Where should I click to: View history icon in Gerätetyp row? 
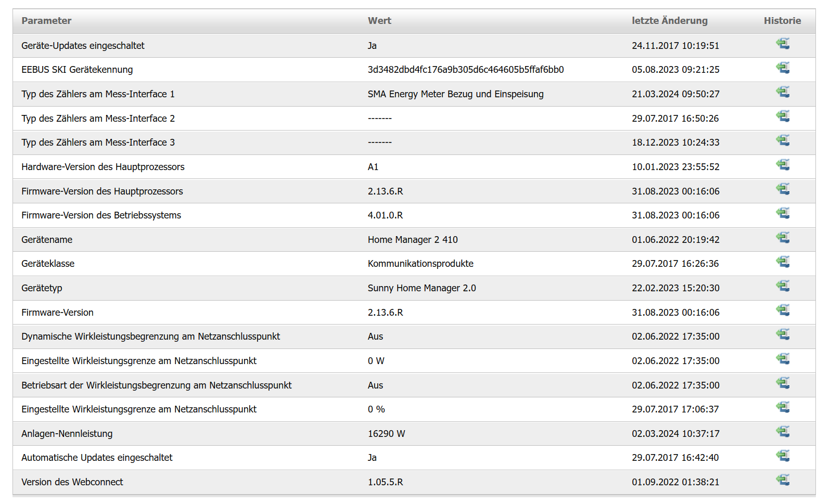click(x=783, y=286)
